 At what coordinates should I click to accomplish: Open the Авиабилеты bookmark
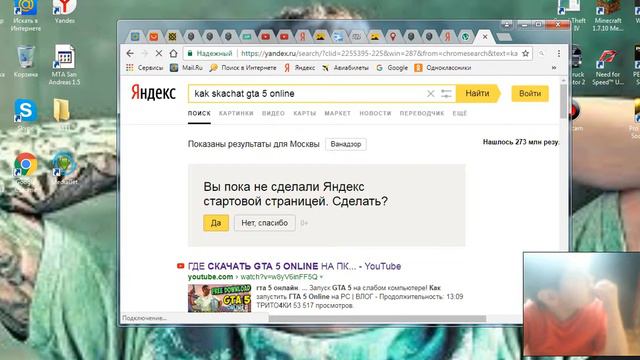pos(345,68)
